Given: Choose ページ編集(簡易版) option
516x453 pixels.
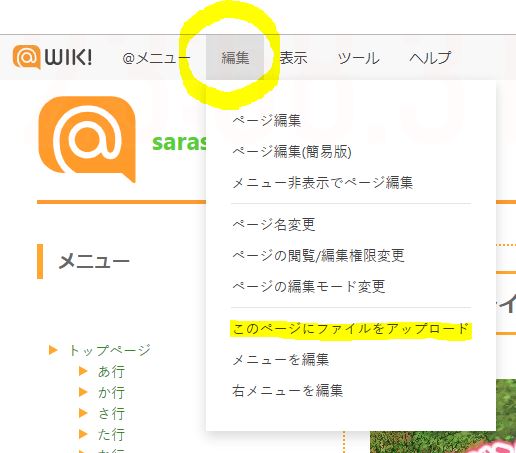Looking at the screenshot, I should [x=292, y=152].
